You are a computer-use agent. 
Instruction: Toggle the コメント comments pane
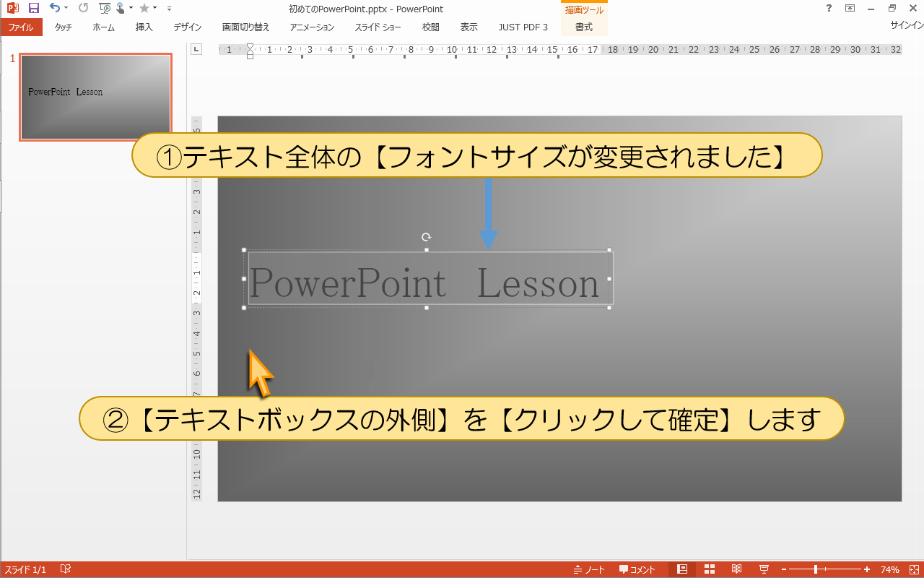pyautogui.click(x=637, y=570)
